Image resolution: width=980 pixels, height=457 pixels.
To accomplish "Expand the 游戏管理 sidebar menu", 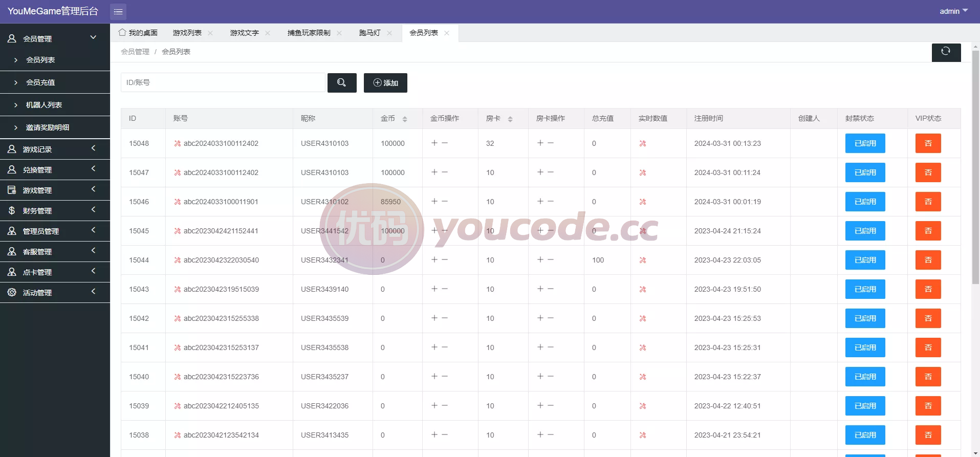I will coord(55,190).
